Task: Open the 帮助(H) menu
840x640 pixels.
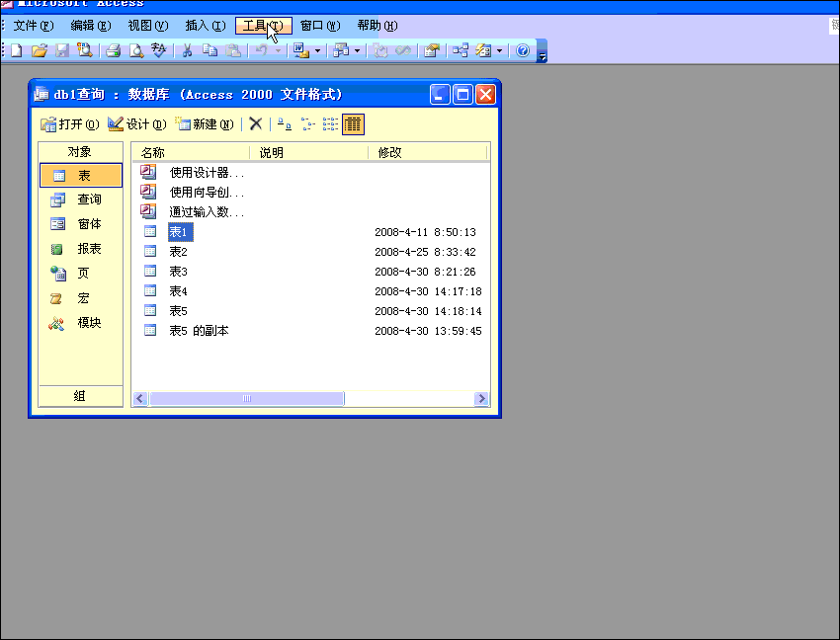Action: pyautogui.click(x=378, y=26)
